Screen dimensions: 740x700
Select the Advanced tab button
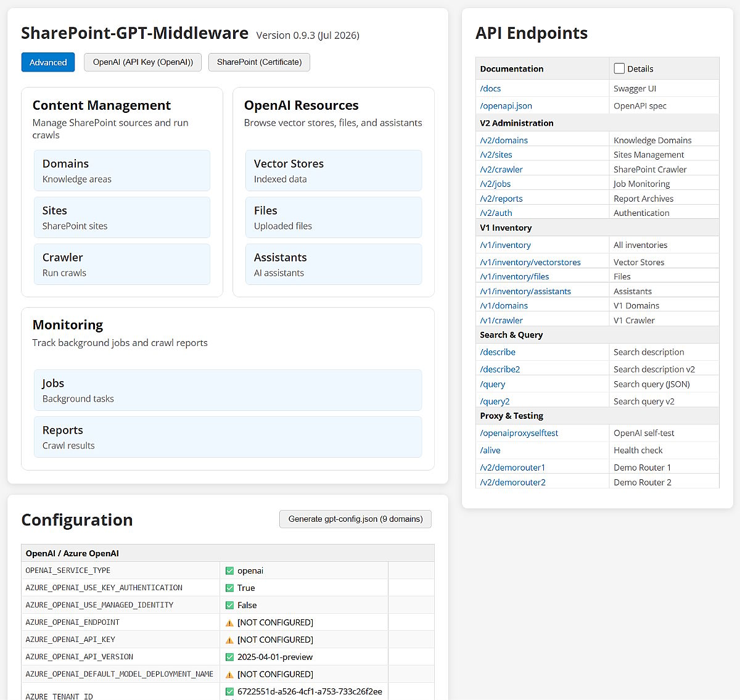[x=48, y=62]
